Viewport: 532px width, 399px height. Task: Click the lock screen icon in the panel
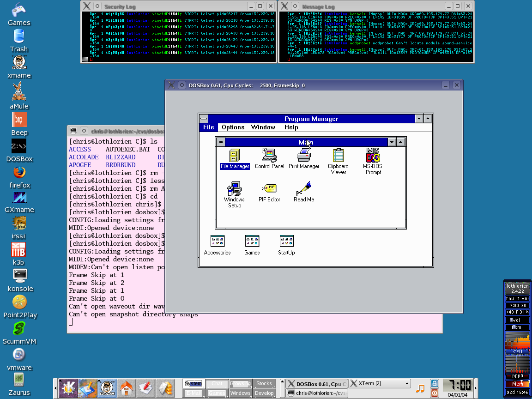point(434,383)
